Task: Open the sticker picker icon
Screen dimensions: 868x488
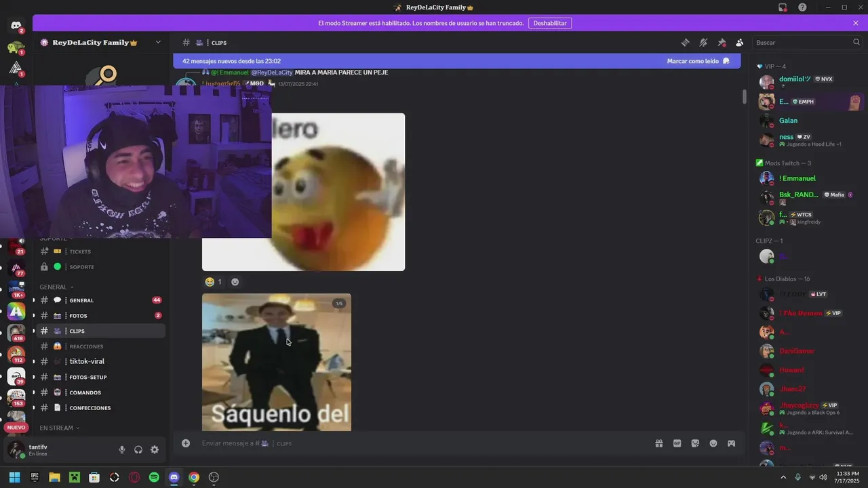Action: (695, 443)
